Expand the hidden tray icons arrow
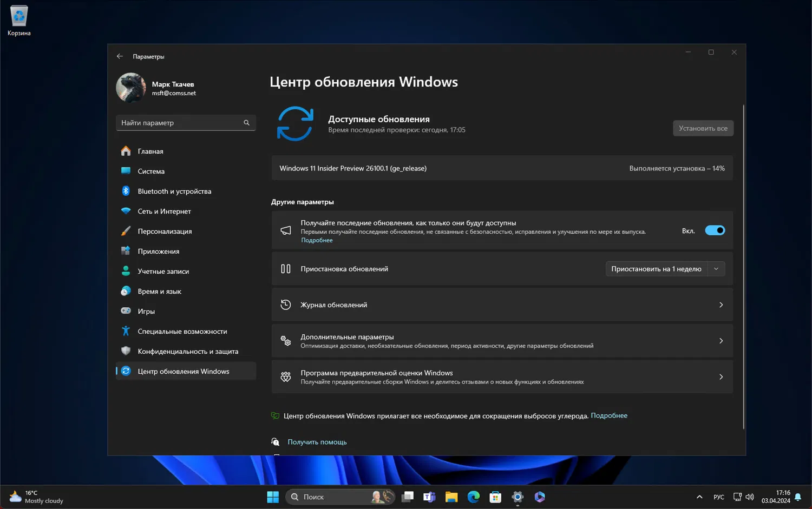This screenshot has height=509, width=812. point(699,497)
